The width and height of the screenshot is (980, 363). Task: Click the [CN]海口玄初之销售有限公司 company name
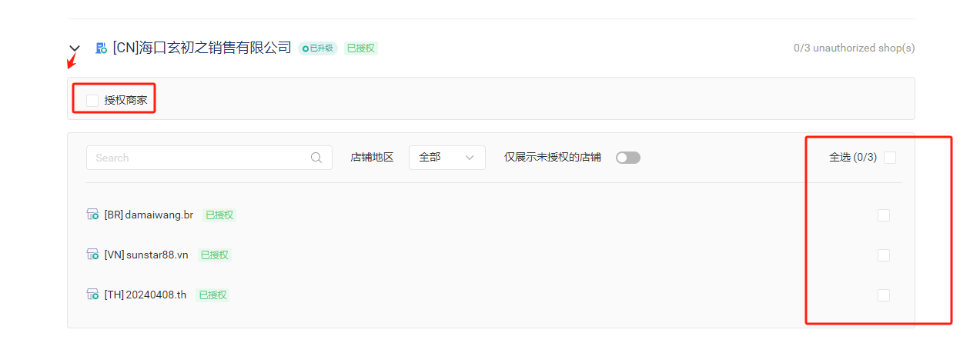(202, 48)
